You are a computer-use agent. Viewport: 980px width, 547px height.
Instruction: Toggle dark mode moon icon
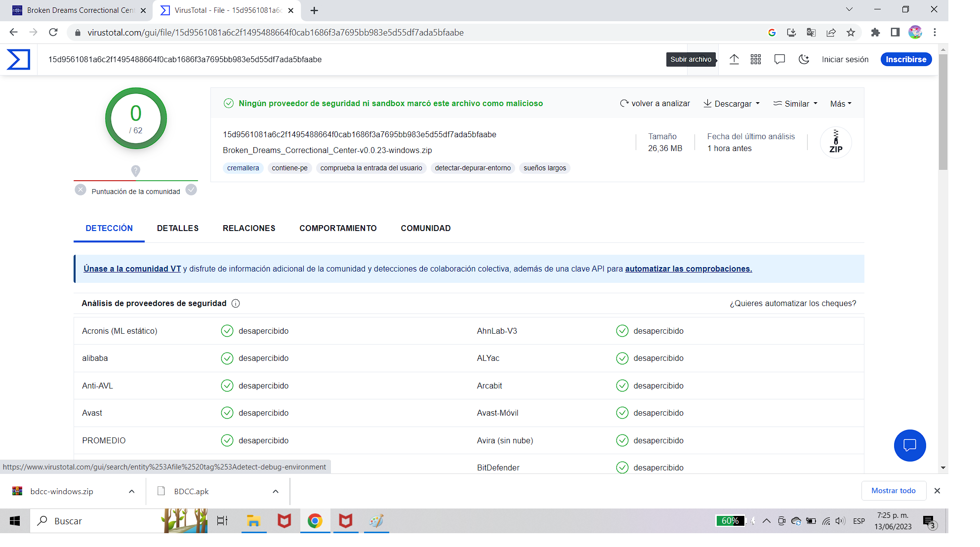(x=804, y=59)
